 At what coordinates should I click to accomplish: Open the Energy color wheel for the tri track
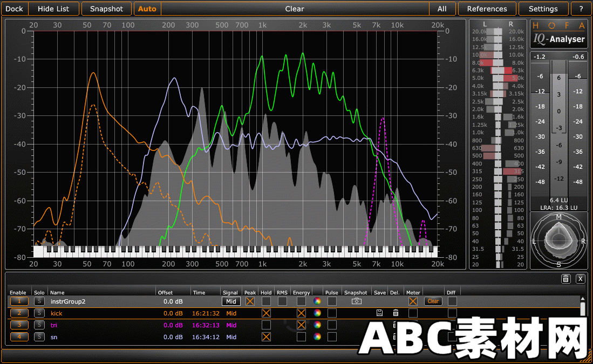[317, 325]
